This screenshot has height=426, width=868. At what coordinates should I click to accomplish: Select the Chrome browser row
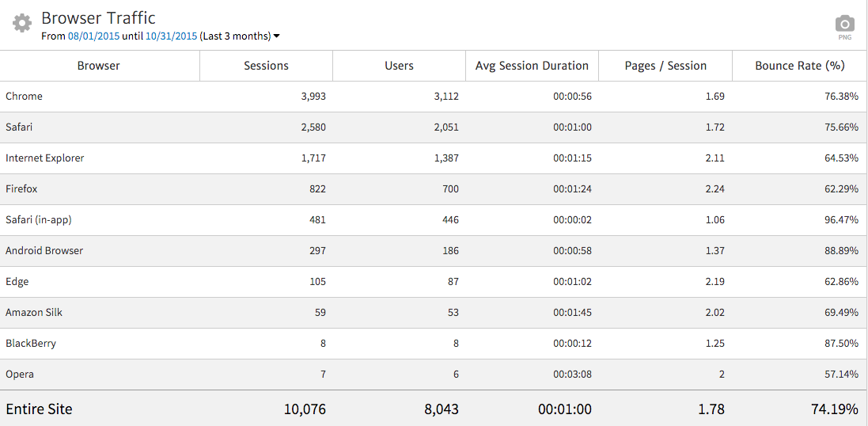25,97
